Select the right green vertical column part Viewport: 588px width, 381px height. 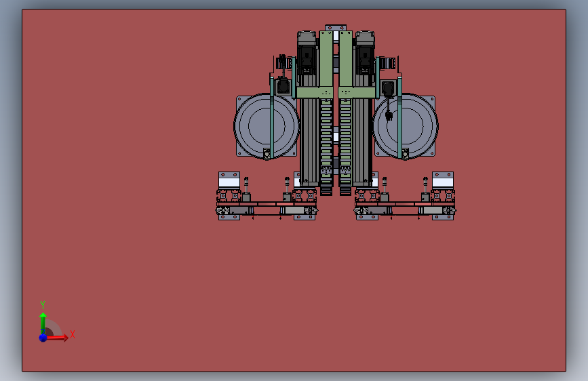[345, 60]
